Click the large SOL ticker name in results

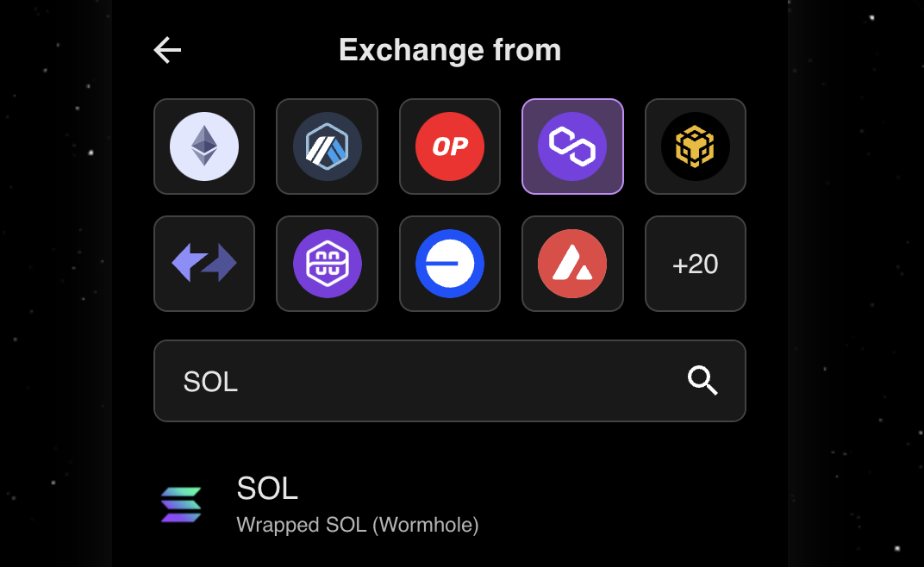click(267, 489)
